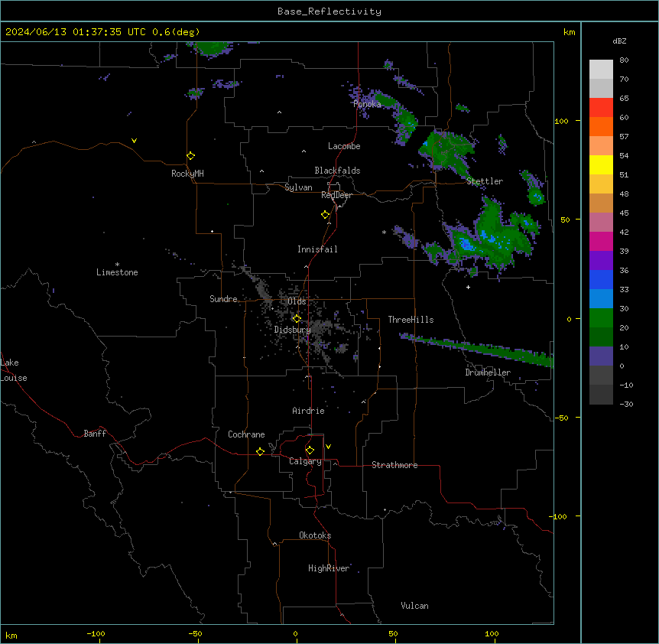Click the Ponoka town label

point(367,104)
